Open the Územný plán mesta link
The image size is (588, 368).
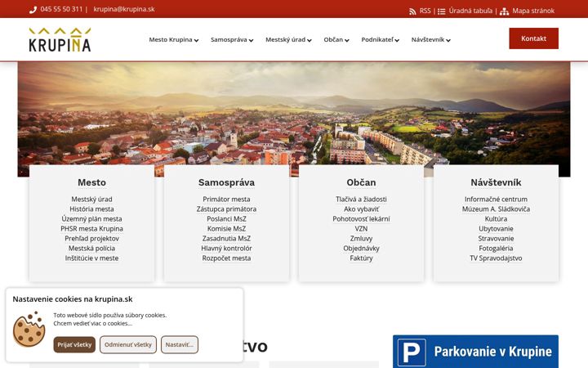(x=91, y=219)
